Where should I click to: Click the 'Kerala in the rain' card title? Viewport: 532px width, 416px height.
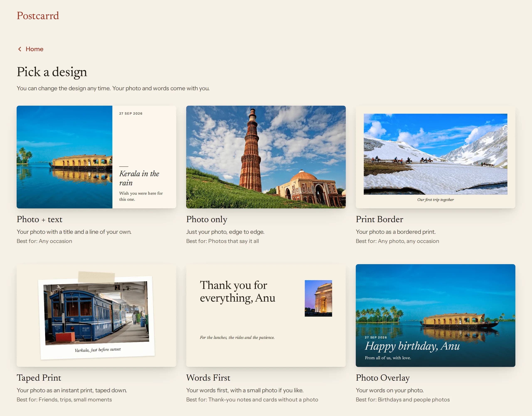coord(139,178)
